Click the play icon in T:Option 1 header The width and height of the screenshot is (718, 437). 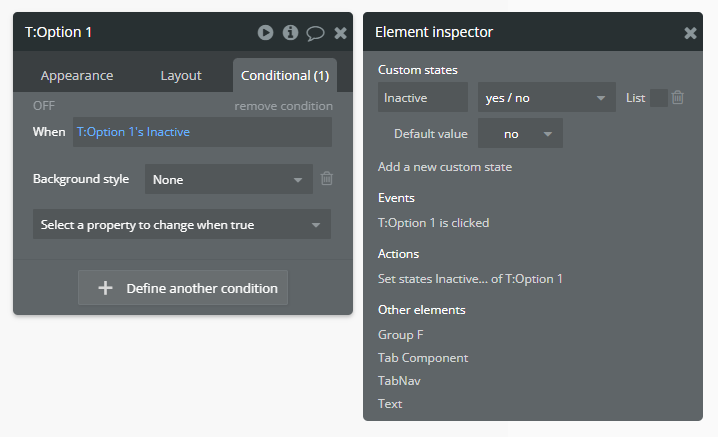pos(265,32)
